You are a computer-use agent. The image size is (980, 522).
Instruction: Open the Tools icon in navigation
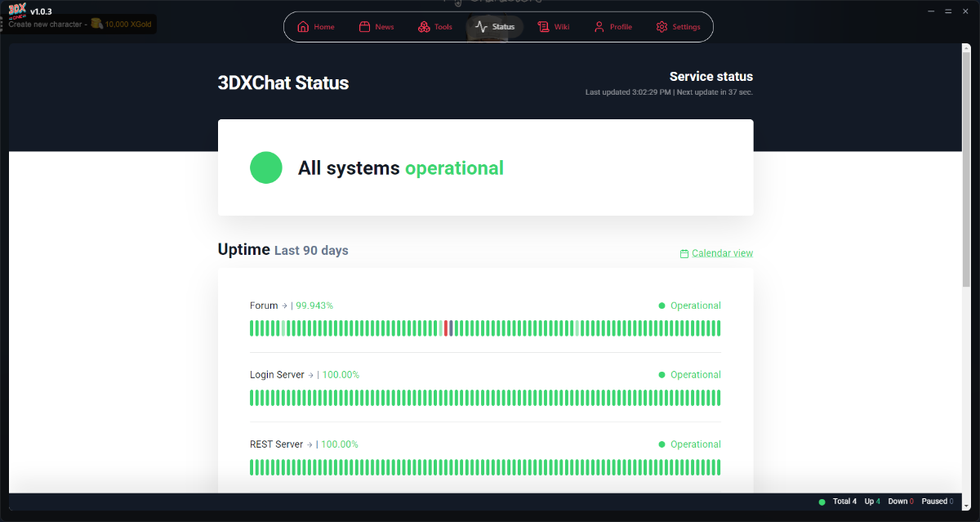click(424, 27)
